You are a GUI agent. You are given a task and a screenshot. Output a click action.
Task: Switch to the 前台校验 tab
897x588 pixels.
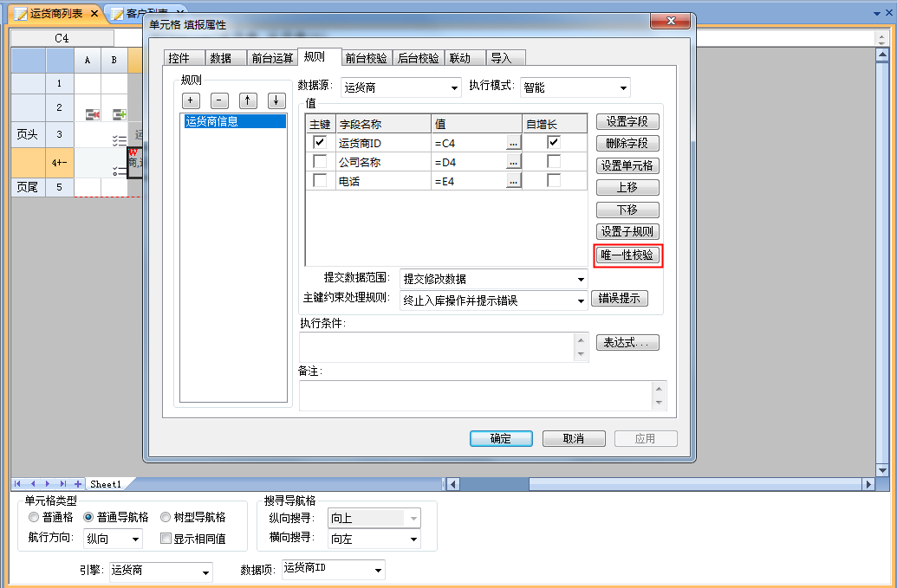366,58
